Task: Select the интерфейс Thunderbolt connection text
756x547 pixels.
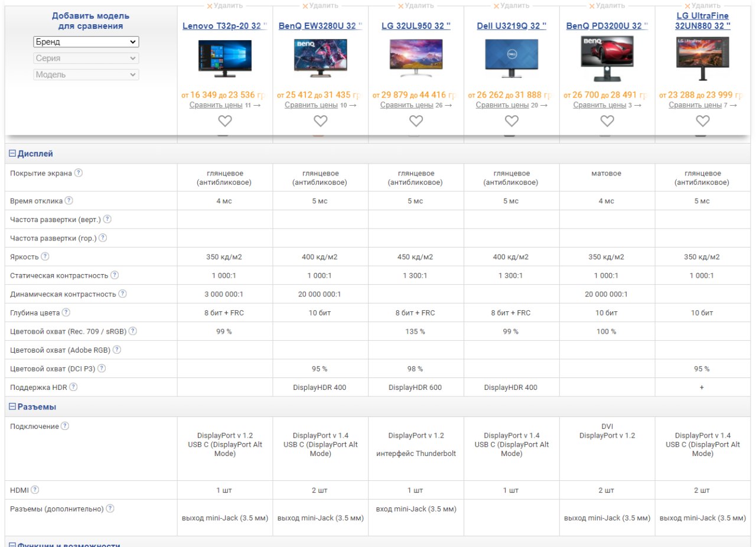Action: tap(416, 454)
